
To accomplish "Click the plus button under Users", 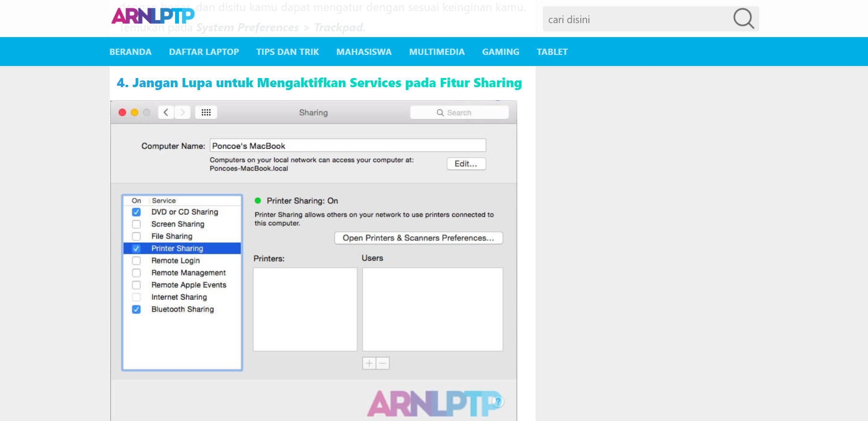I will coord(369,363).
